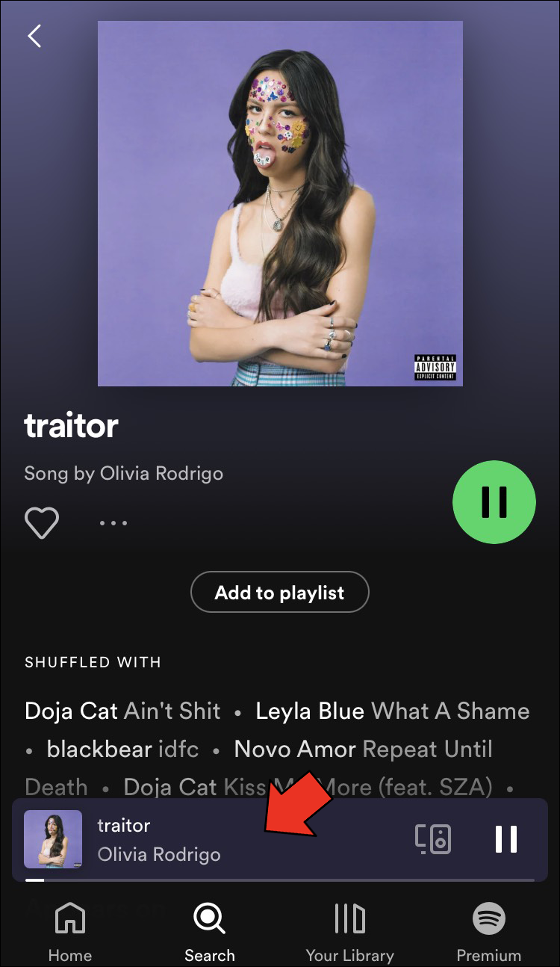560x967 pixels.
Task: Open the three-dot more options menu
Action: [x=113, y=522]
